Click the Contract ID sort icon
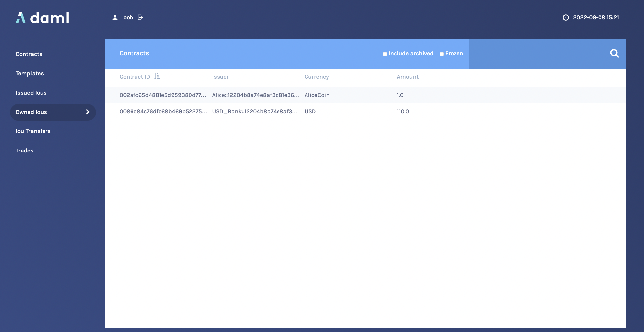The width and height of the screenshot is (644, 332). click(x=157, y=76)
